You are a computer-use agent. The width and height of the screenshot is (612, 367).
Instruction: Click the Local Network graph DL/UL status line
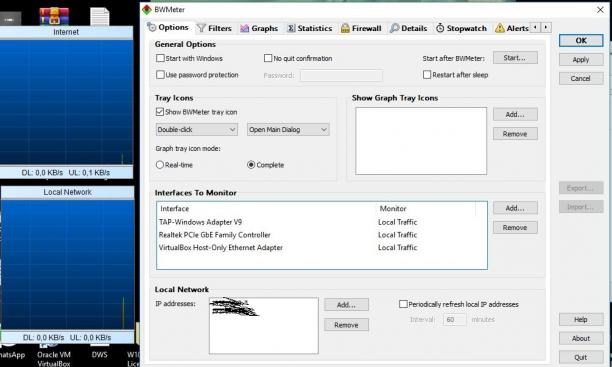[67, 337]
